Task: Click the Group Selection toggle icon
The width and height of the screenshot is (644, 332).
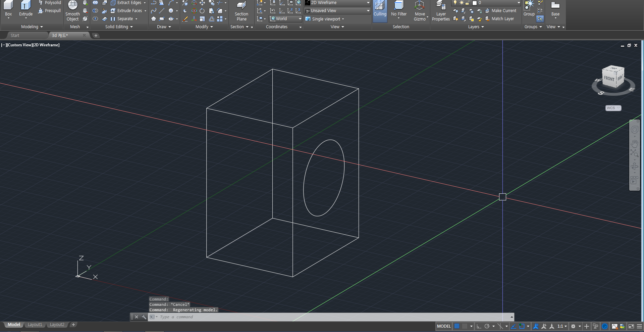Action: [540, 19]
